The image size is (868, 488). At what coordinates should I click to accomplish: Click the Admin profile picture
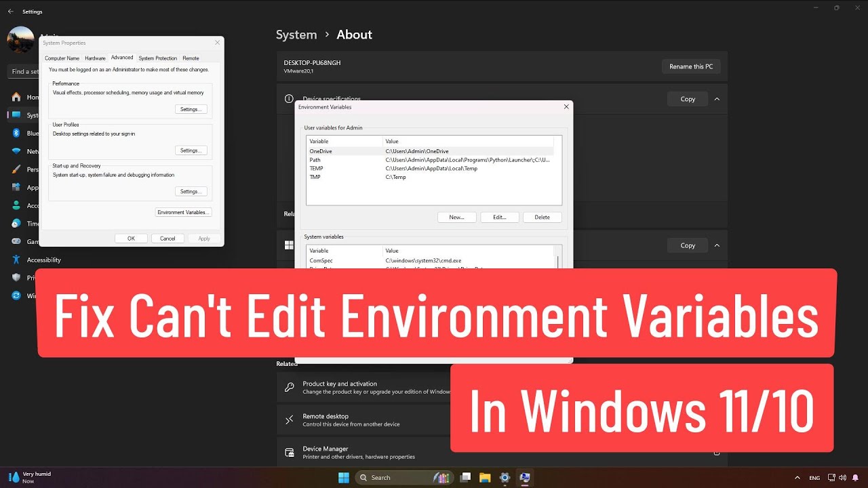tap(20, 40)
